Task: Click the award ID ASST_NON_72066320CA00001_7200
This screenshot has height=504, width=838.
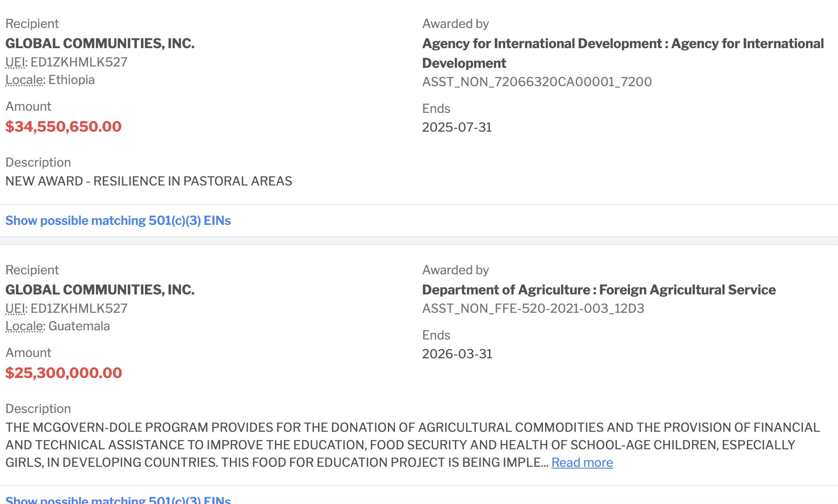Action: [537, 82]
